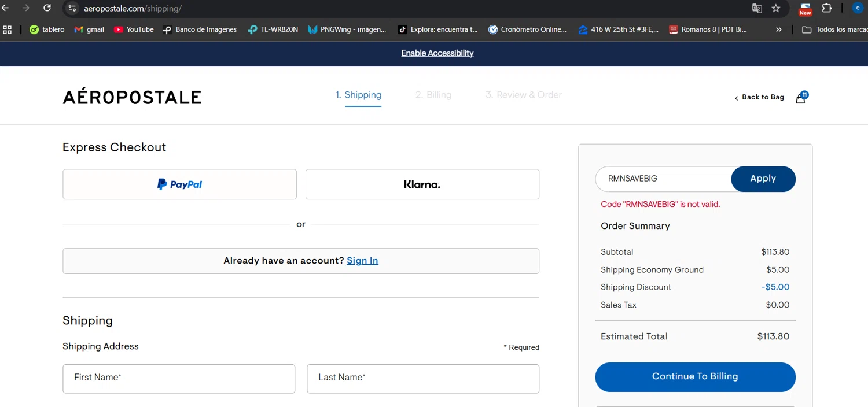Image resolution: width=868 pixels, height=407 pixels.
Task: Open the gmail bookmark
Action: tap(89, 29)
